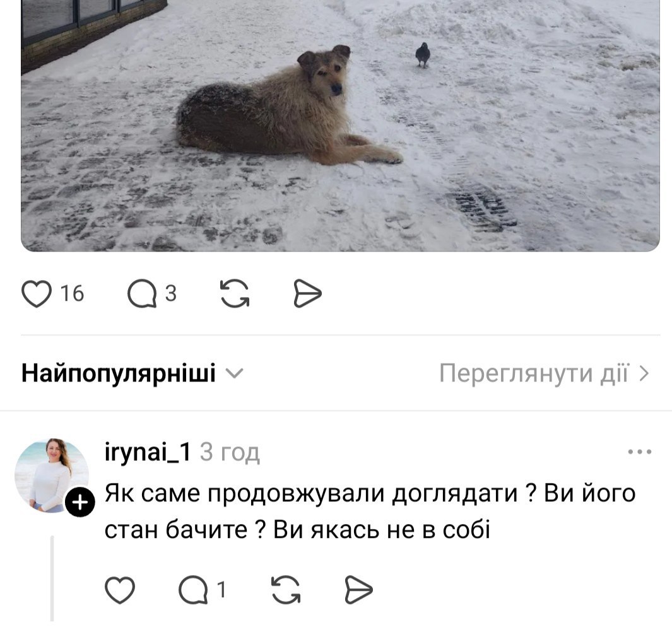This screenshot has width=672, height=630.
Task: Click the like count 16 under the post
Action: (x=72, y=293)
